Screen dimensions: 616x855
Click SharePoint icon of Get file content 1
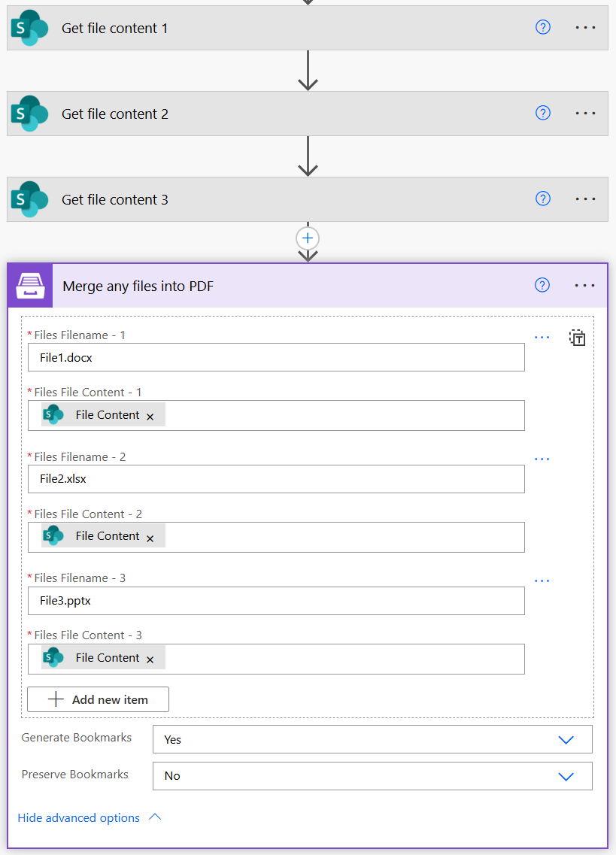[x=29, y=28]
